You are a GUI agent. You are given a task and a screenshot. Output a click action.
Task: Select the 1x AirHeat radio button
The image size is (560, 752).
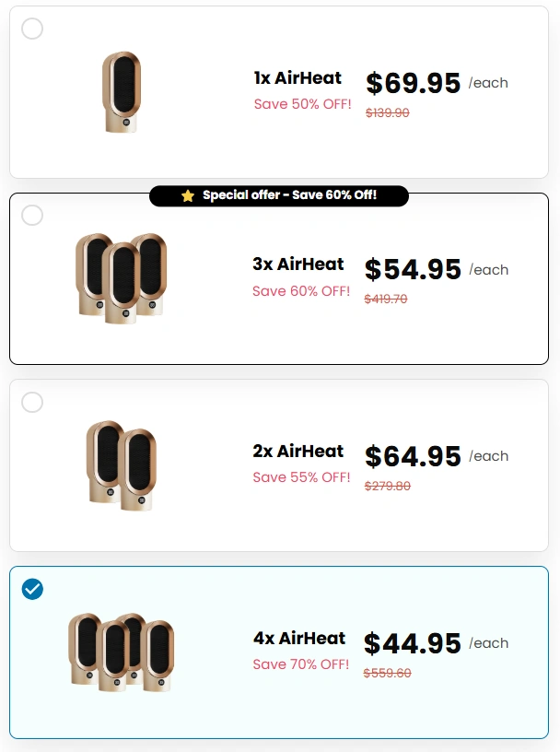click(x=32, y=29)
